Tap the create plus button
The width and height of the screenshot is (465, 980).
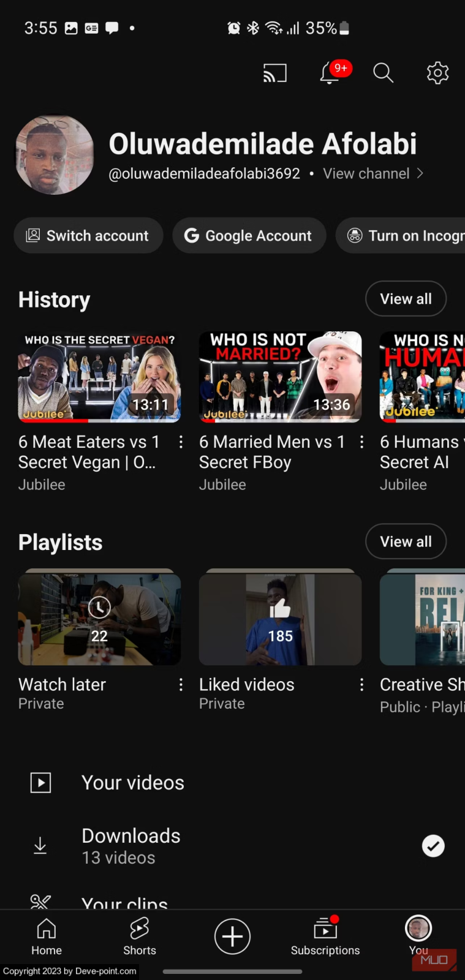coord(232,937)
